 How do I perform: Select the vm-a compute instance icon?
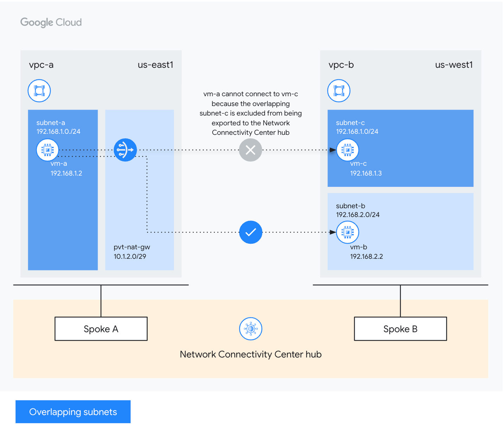pyautogui.click(x=47, y=150)
